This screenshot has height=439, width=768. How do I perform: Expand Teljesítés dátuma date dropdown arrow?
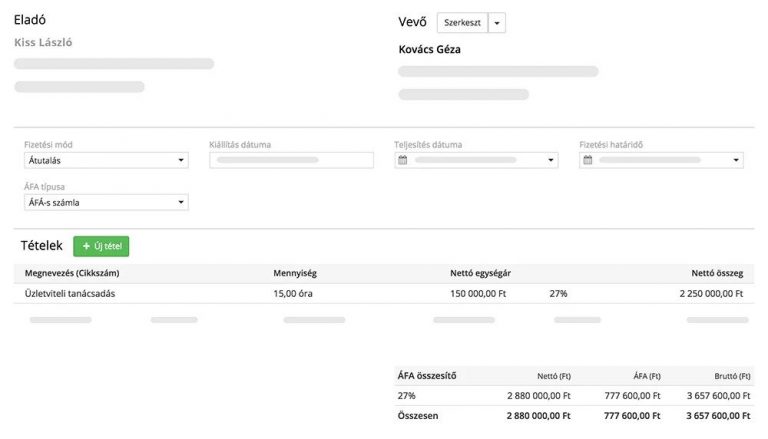pyautogui.click(x=551, y=160)
